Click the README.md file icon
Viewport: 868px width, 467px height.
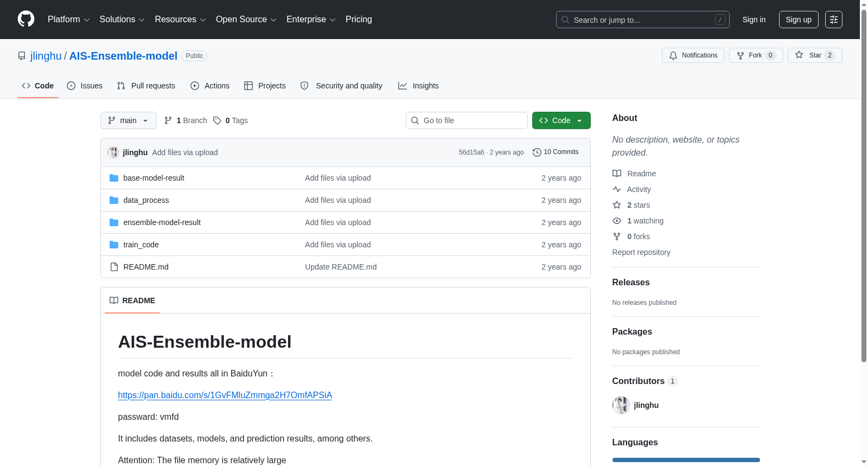114,267
